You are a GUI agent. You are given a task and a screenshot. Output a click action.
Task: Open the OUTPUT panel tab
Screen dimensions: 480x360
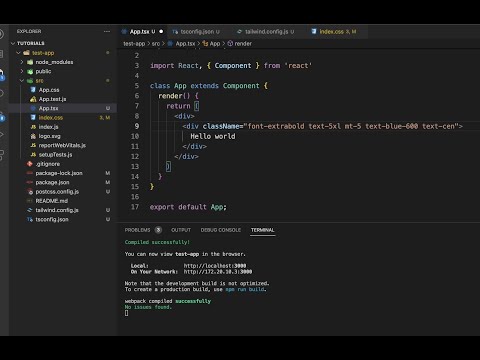click(181, 230)
